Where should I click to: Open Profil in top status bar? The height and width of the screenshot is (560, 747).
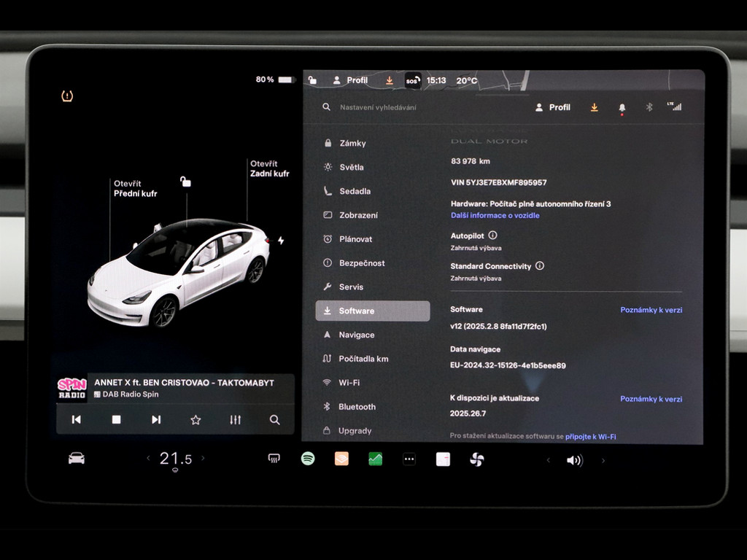[350, 80]
